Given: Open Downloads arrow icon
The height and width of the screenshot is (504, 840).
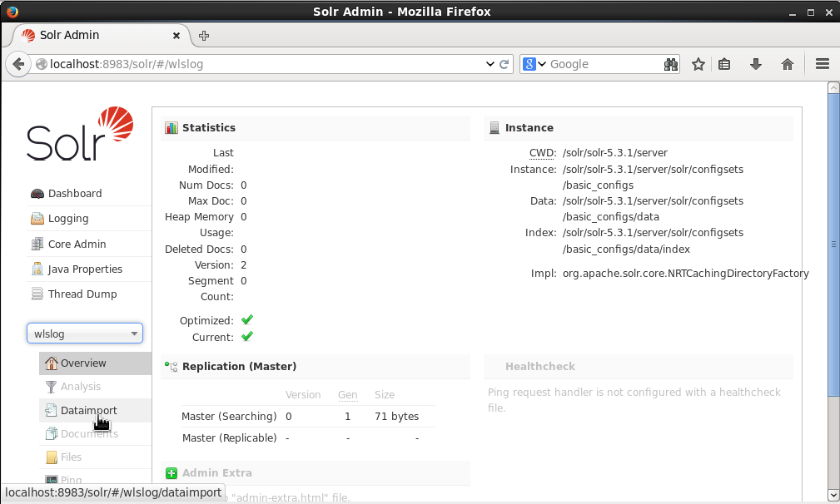Looking at the screenshot, I should click(x=755, y=64).
